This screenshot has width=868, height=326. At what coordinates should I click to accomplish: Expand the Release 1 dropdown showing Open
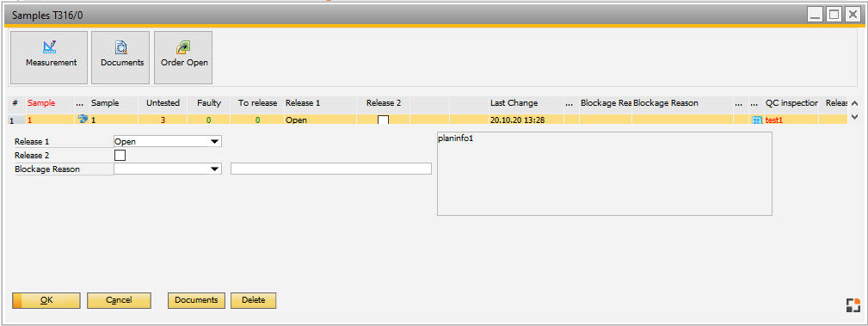coord(167,141)
